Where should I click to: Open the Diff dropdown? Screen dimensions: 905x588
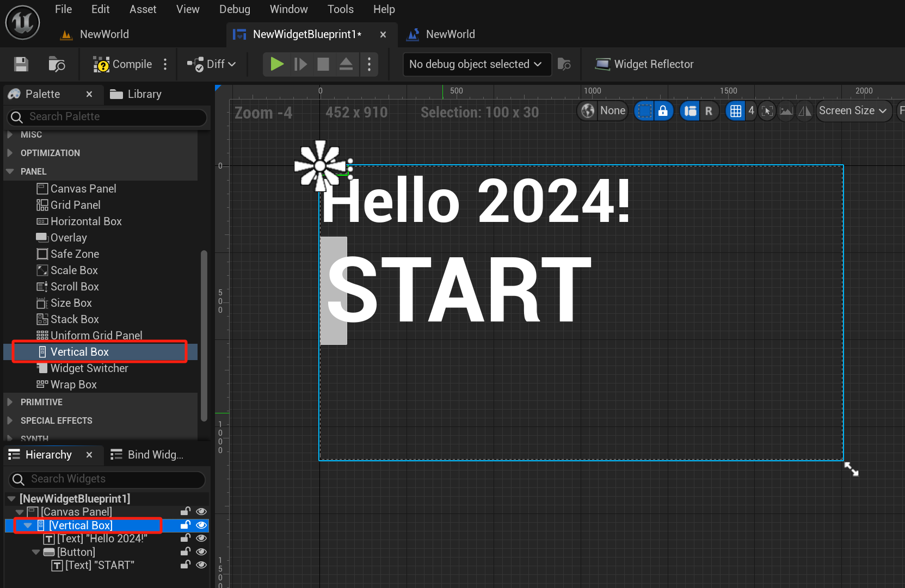point(212,64)
